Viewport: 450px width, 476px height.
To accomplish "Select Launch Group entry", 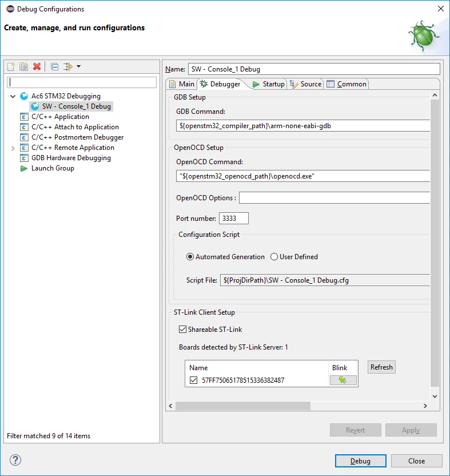I will pos(53,168).
